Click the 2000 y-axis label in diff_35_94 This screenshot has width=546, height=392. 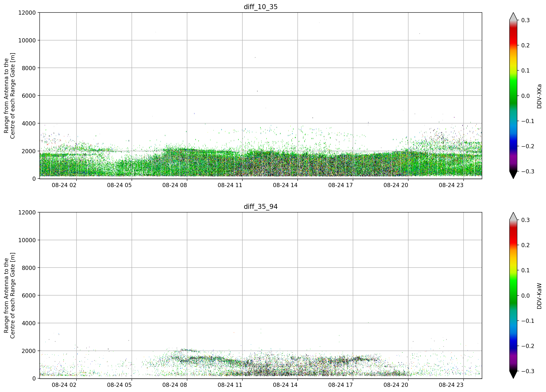click(29, 351)
